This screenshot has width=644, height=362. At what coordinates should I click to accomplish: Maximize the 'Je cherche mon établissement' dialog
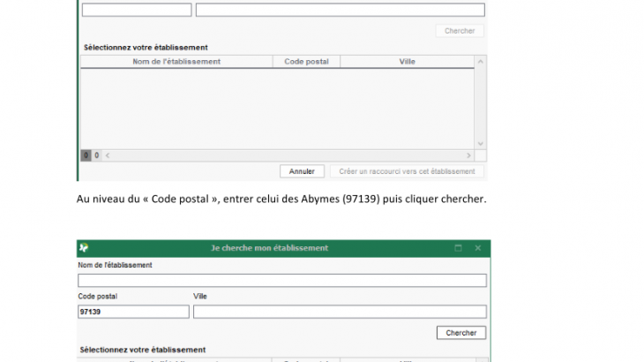point(458,248)
